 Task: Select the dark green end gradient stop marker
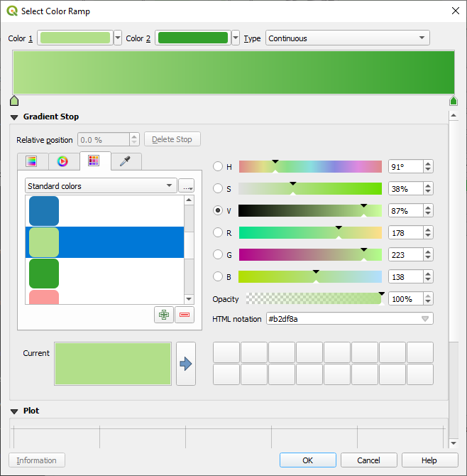click(454, 101)
